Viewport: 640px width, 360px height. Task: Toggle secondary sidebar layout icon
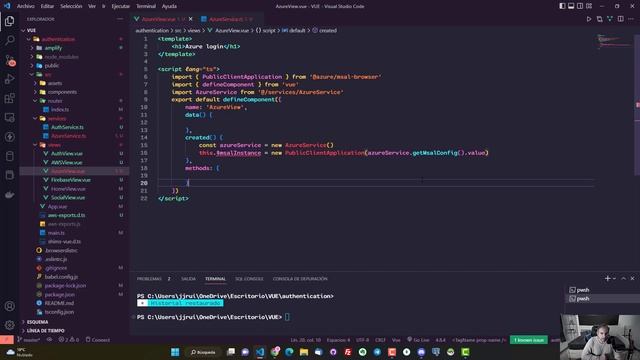click(x=580, y=6)
